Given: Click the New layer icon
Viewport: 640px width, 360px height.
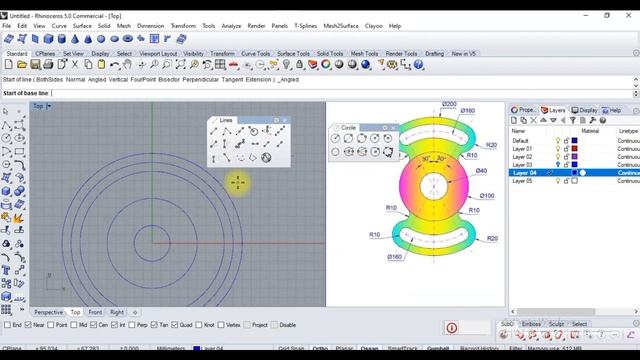Looking at the screenshot, I should 514,120.
